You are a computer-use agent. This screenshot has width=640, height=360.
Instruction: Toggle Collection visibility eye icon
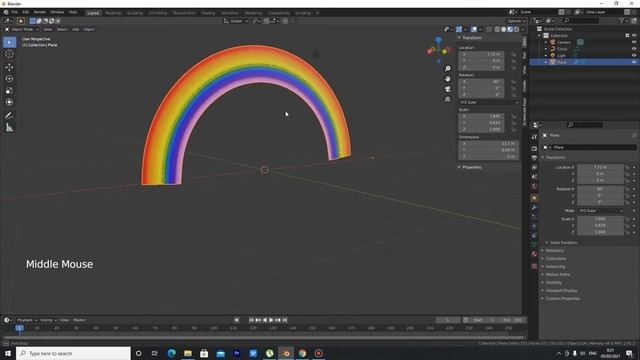(x=634, y=36)
